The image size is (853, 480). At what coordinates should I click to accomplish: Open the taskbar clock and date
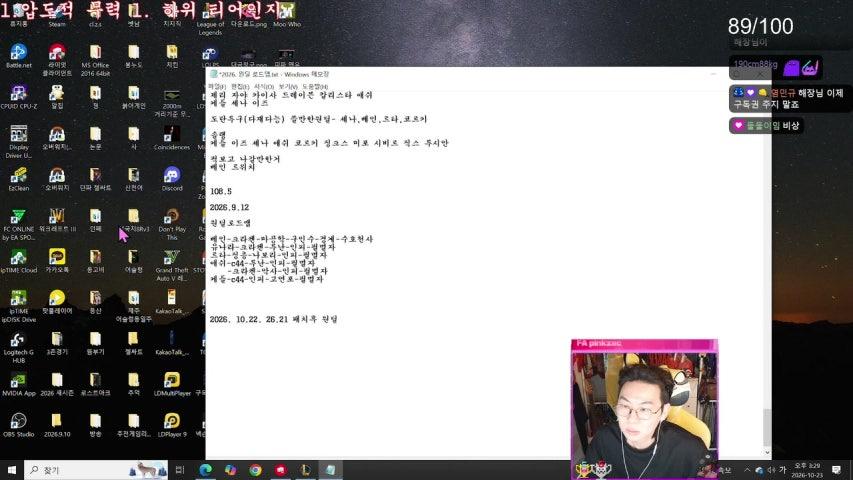click(807, 470)
